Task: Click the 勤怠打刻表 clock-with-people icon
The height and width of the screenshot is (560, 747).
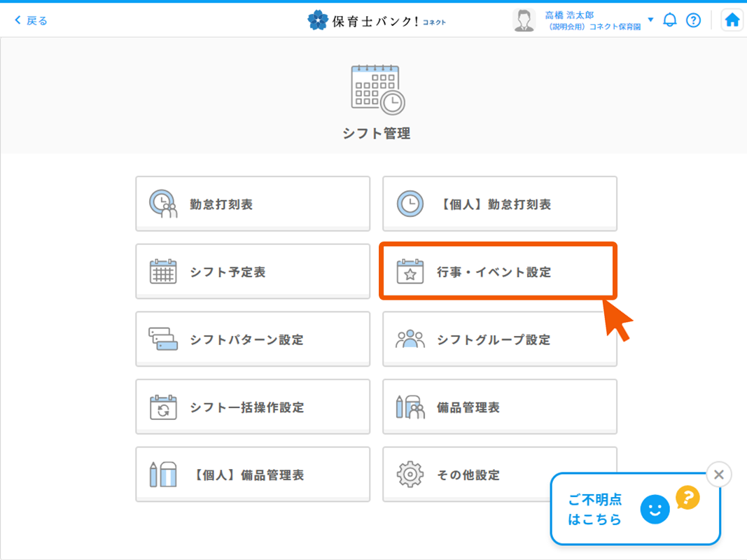Action: point(163,204)
